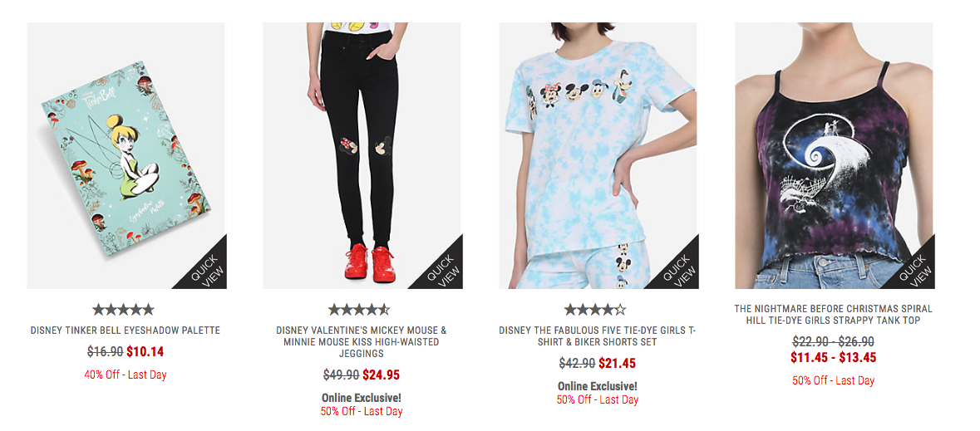Click the star rating for the jeggings
980x431 pixels.
(359, 309)
